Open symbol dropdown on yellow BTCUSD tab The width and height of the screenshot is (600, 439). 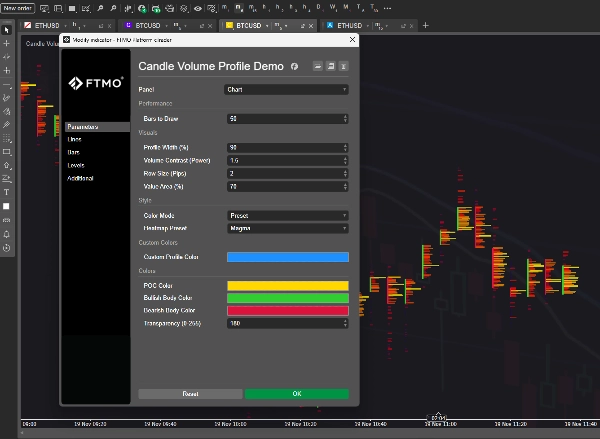267,26
